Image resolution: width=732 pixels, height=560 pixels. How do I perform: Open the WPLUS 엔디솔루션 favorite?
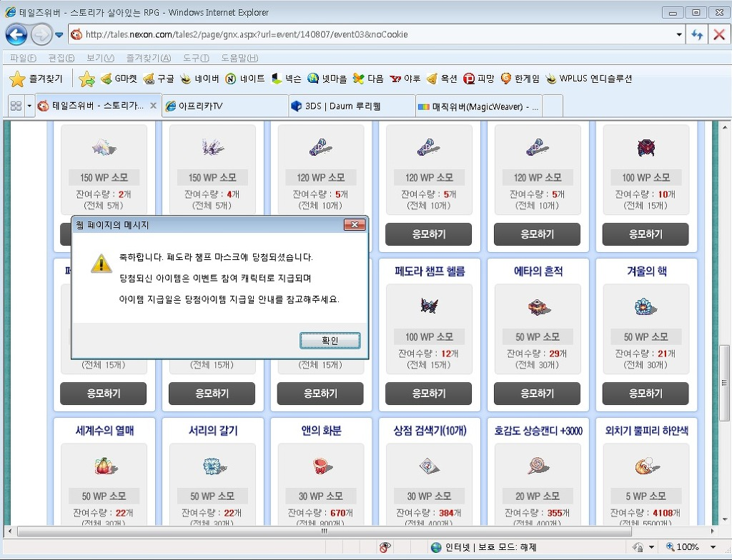tap(589, 79)
